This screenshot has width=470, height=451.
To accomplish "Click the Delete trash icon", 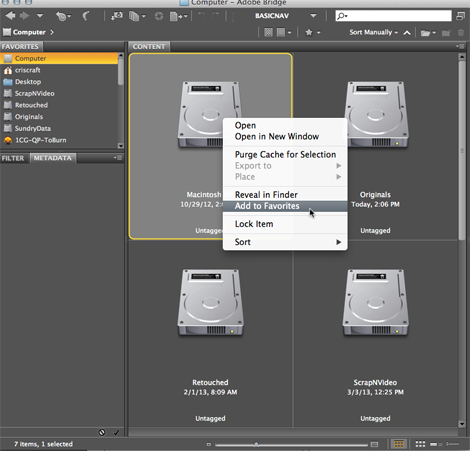I will click(x=461, y=32).
